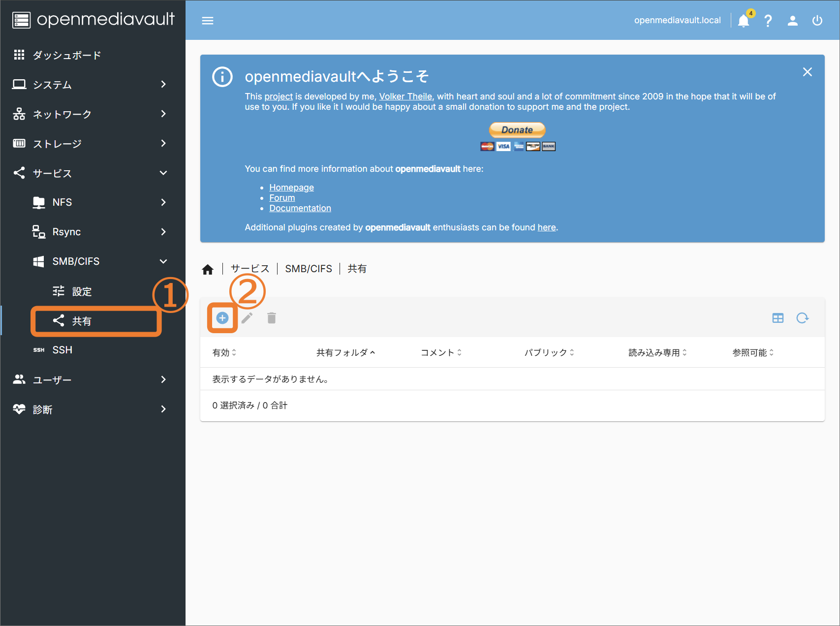Click the edit pencil icon

(x=247, y=318)
